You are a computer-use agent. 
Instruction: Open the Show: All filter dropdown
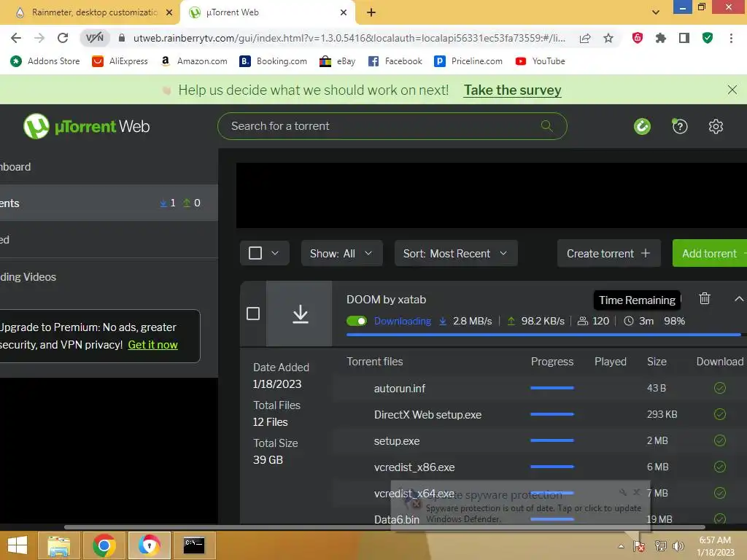tap(341, 253)
